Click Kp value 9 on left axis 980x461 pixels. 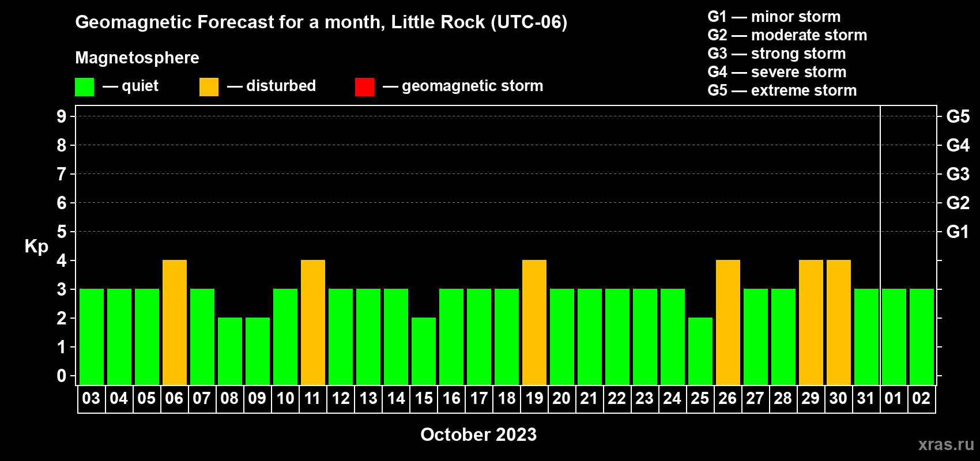62,116
